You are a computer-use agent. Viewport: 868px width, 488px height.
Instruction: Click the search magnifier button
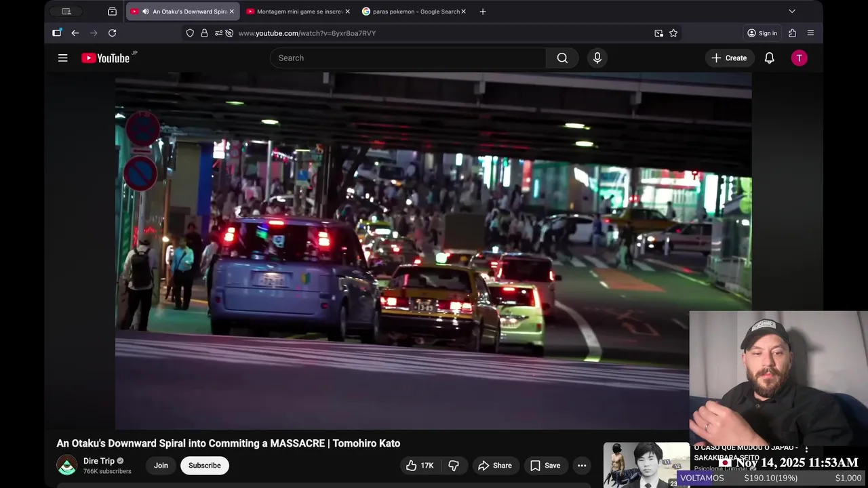(562, 58)
